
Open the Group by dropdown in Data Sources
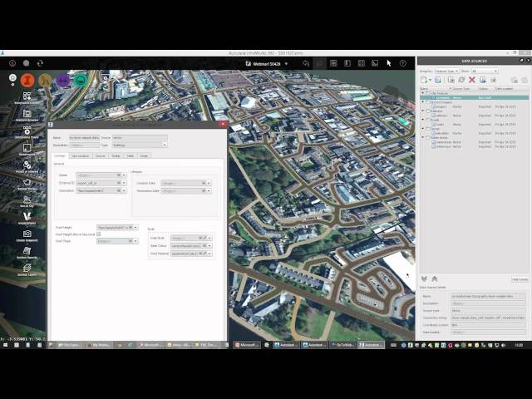(x=447, y=71)
